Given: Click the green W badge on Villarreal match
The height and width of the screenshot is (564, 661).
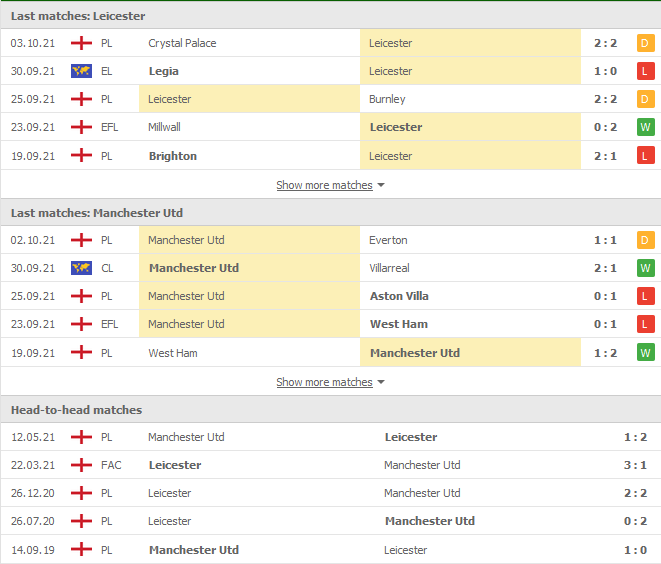Looking at the screenshot, I should 645,268.
